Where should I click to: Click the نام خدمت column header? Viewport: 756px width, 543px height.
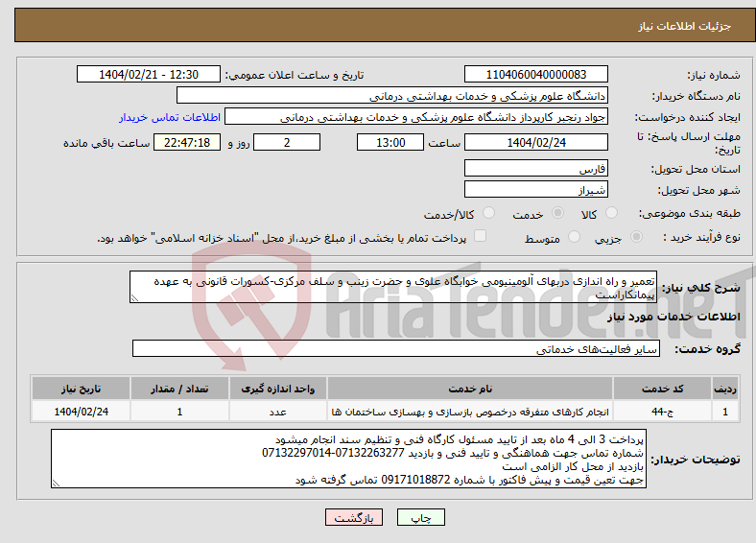[x=470, y=389]
